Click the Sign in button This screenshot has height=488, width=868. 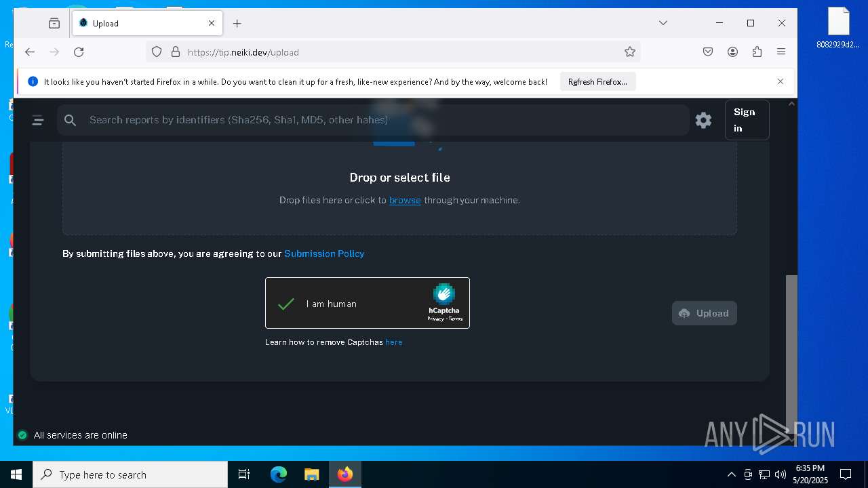point(747,120)
